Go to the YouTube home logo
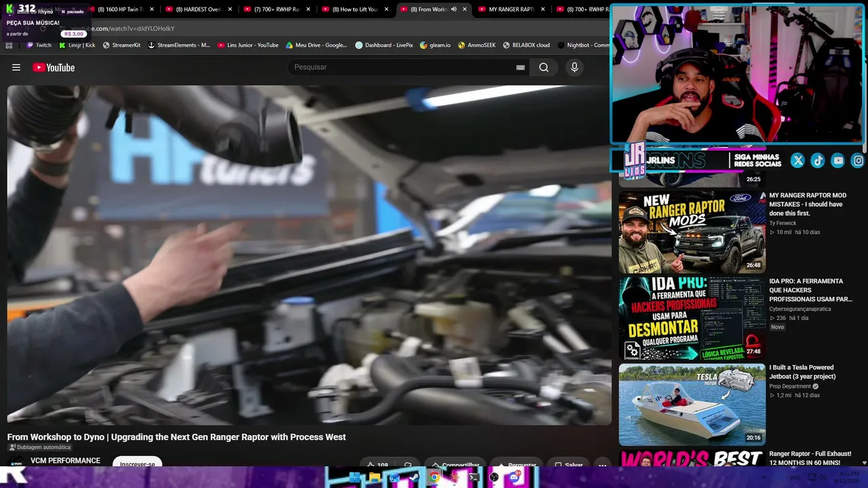This screenshot has width=868, height=488. tap(54, 67)
